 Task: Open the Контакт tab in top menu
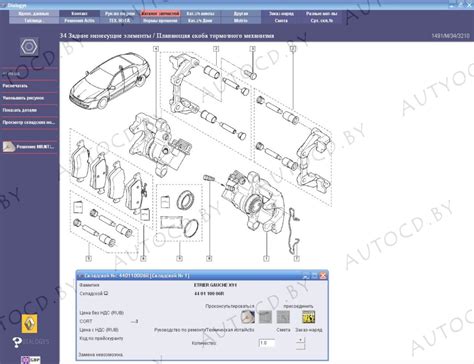coord(79,14)
